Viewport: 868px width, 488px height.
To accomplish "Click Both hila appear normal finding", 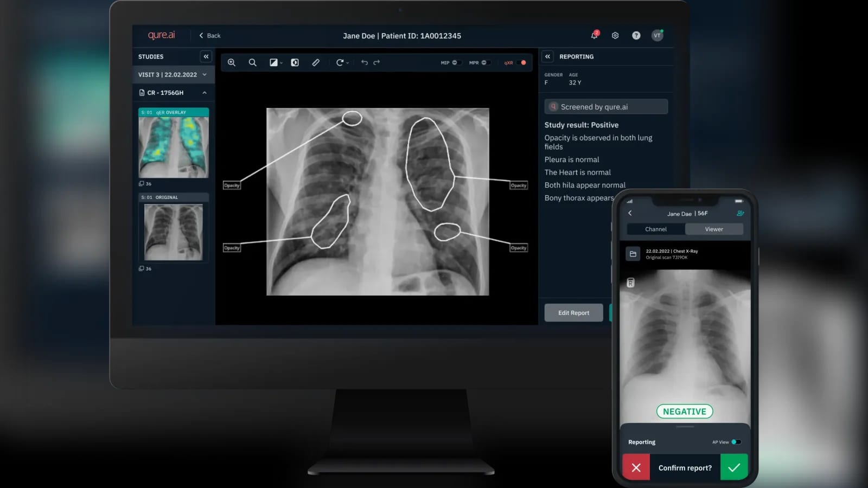I will [x=585, y=185].
